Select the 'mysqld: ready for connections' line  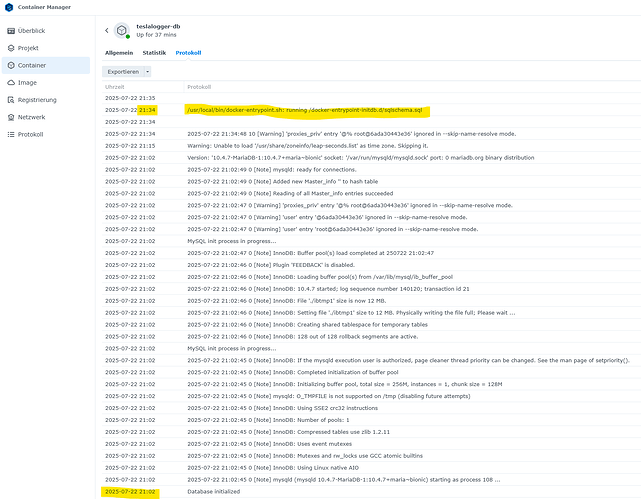[x=371, y=170]
